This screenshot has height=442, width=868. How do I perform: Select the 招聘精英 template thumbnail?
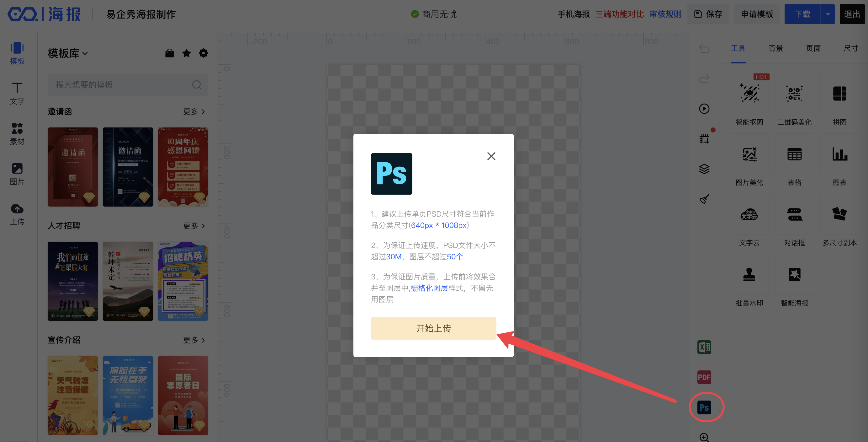click(x=183, y=281)
